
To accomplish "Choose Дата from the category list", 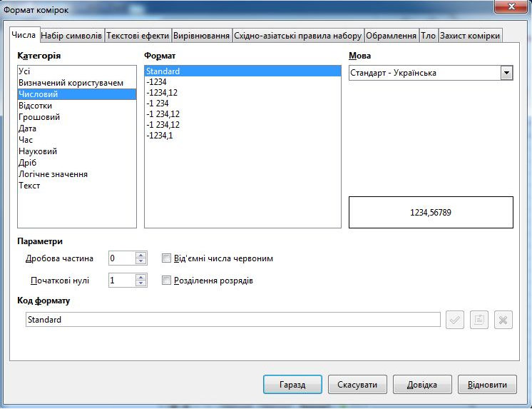I will click(x=28, y=128).
